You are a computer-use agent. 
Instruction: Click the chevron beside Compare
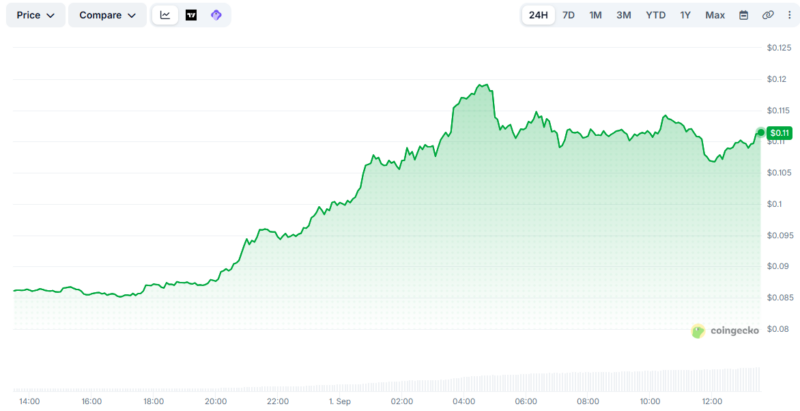[x=132, y=15]
